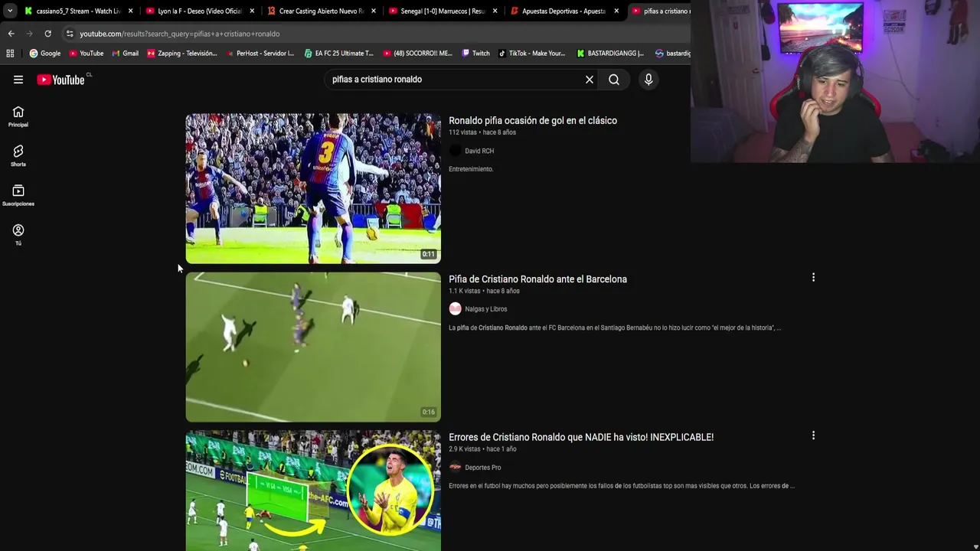This screenshot has width=980, height=551.
Task: Open Deportes Pro channel name
Action: (483, 468)
